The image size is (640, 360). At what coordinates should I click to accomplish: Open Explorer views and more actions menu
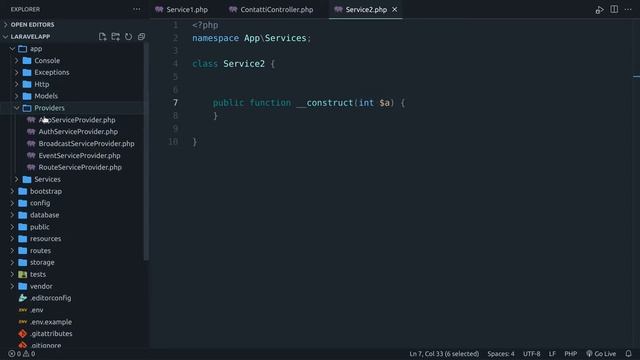[x=136, y=9]
